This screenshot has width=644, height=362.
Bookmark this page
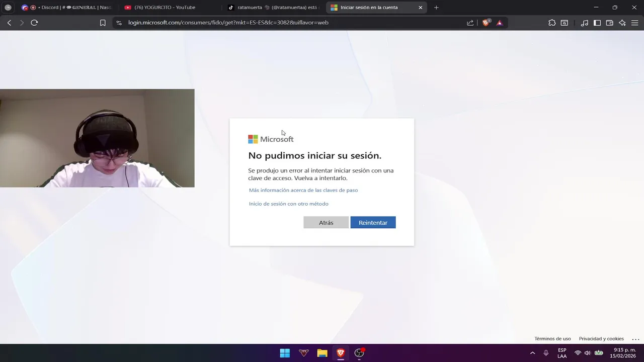coord(103,23)
